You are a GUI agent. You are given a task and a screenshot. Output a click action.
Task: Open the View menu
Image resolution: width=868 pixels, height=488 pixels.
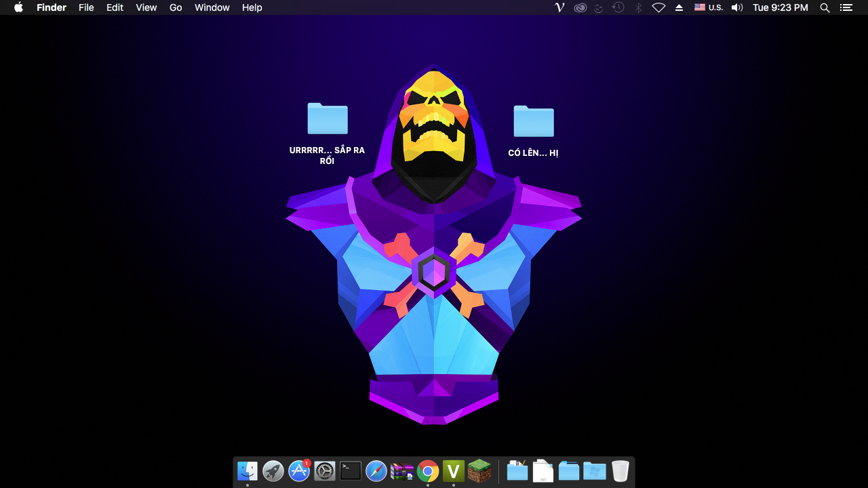146,7
